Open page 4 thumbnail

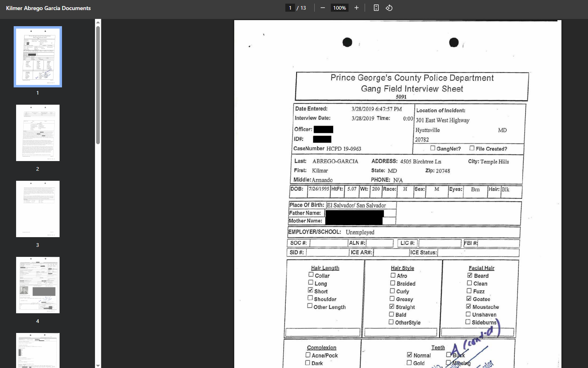coord(38,285)
